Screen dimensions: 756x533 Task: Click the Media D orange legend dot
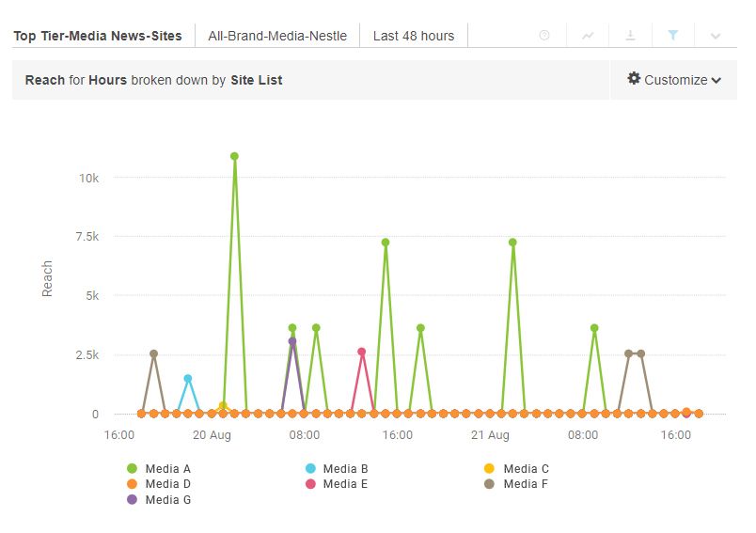(x=132, y=484)
